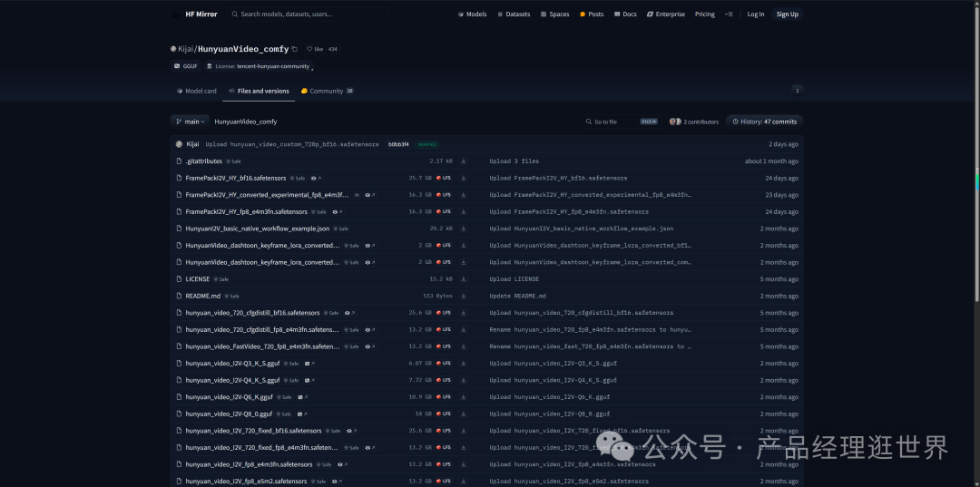Open inspector icon beside hunyuan_video_I2V-Q6_K.gguf
The width and height of the screenshot is (980, 487).
(302, 397)
